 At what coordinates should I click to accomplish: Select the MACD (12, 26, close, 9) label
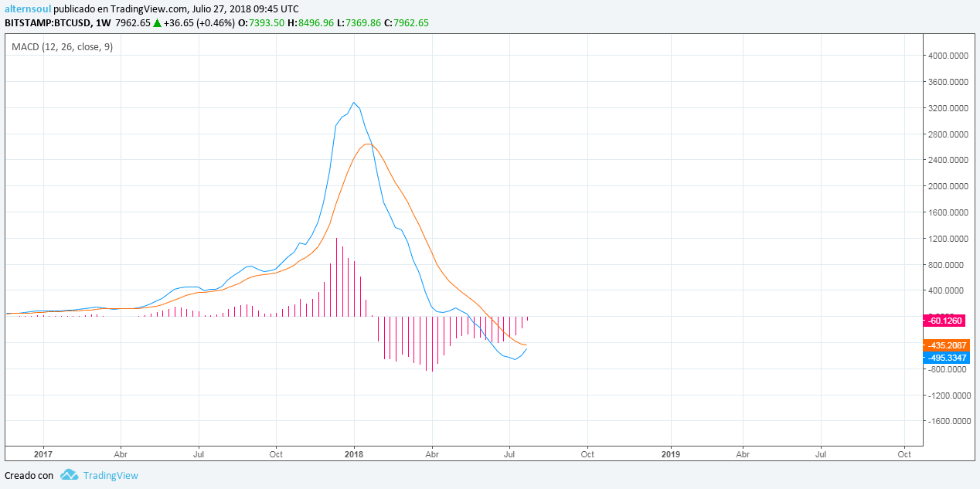[63, 47]
